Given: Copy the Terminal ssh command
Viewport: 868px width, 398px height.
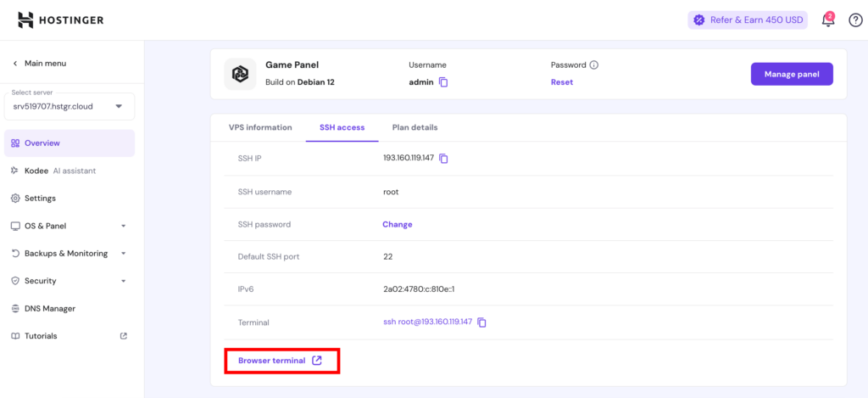Looking at the screenshot, I should (x=482, y=322).
